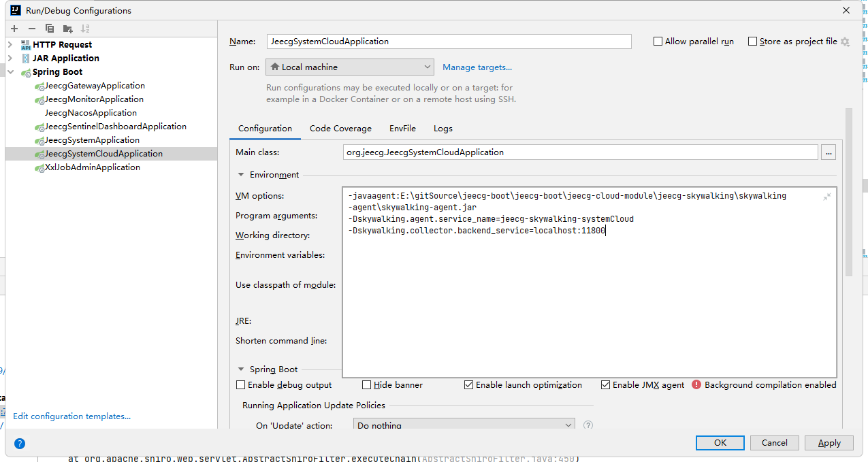Select JeecgGatewayApplication configuration
This screenshot has height=462, width=868.
[x=95, y=86]
